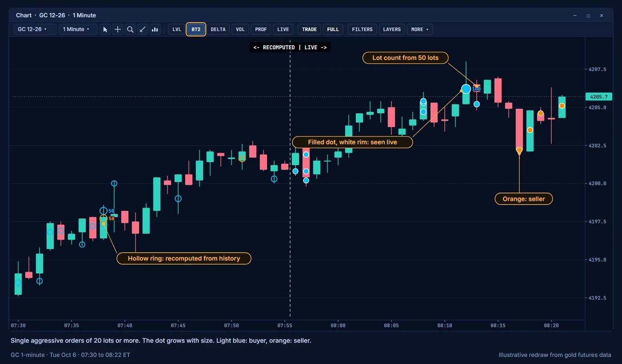Open the LAYERS panel
This screenshot has height=364, width=622.
coord(392,29)
